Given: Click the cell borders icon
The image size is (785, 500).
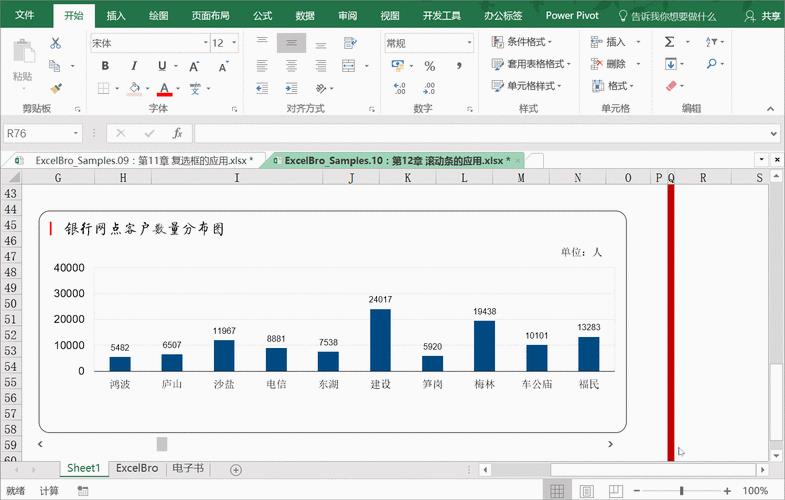Looking at the screenshot, I should tap(104, 89).
